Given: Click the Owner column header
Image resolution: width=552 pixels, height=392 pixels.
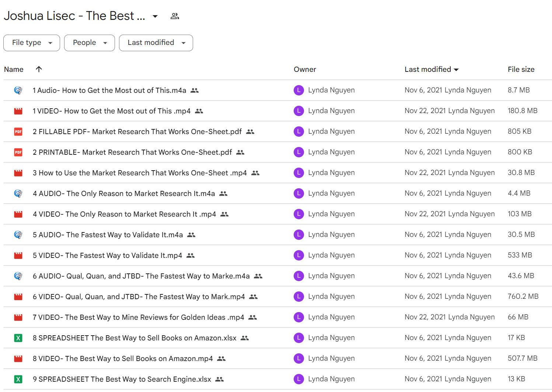Looking at the screenshot, I should point(305,69).
